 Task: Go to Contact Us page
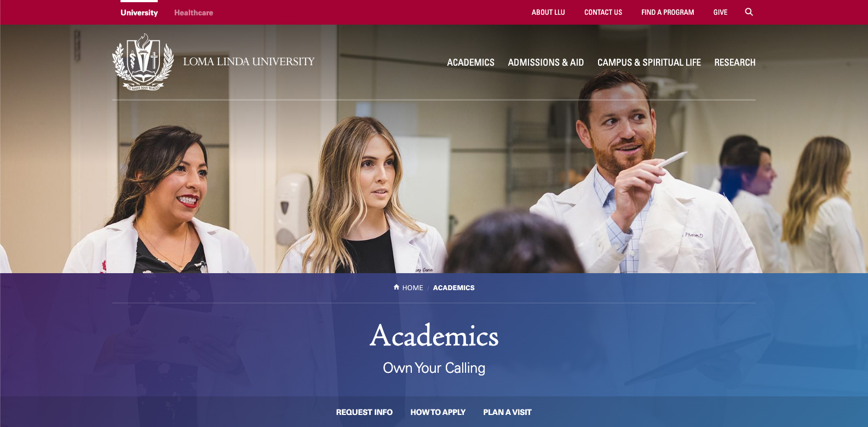[x=603, y=12]
